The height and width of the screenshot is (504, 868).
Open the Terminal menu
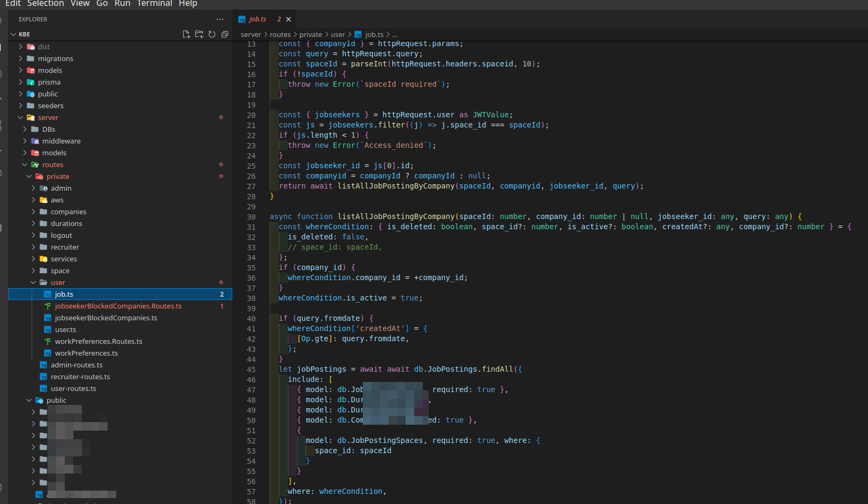pos(154,4)
